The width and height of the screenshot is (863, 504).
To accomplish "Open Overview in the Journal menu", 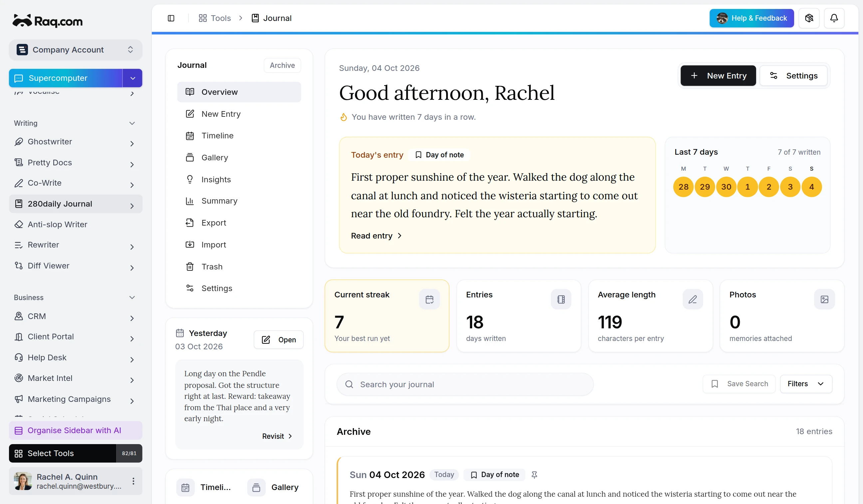I will tap(239, 92).
